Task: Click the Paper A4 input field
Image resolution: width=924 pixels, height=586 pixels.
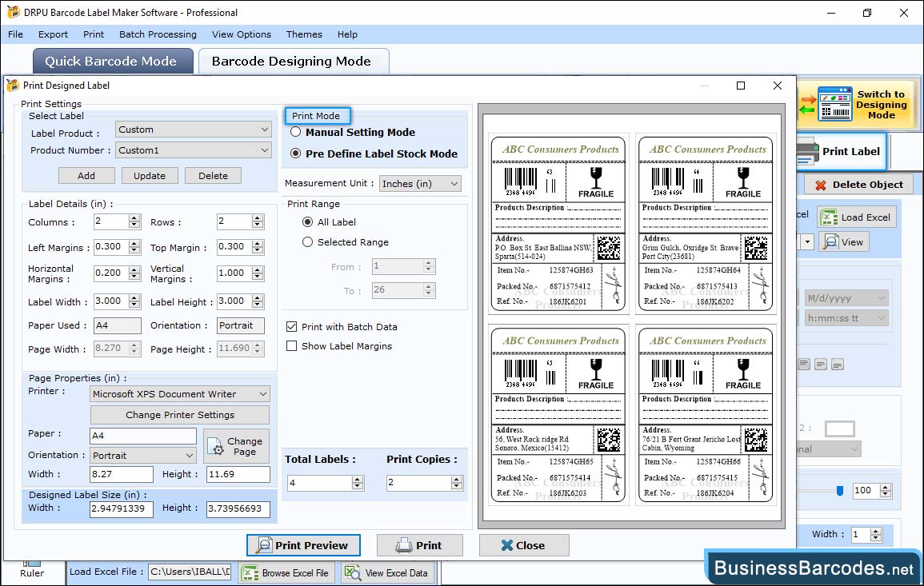Action: (143, 436)
